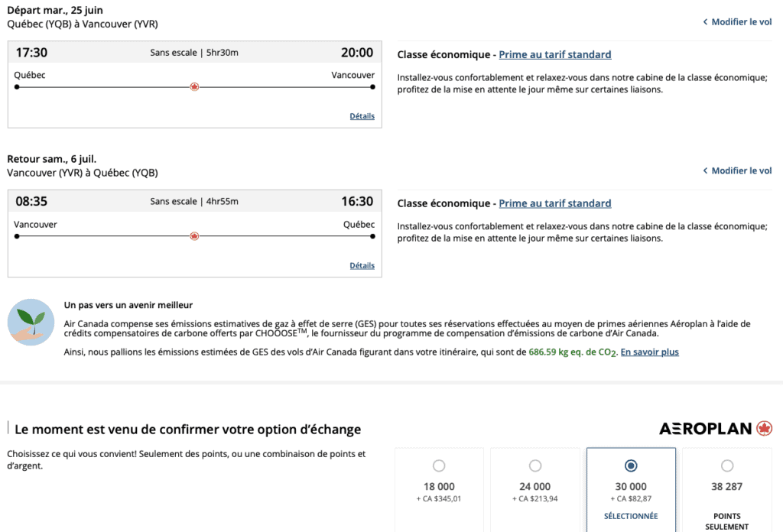The height and width of the screenshot is (532, 783).
Task: Expand 'Détails' for the 17:30 departure flight
Action: 362,116
